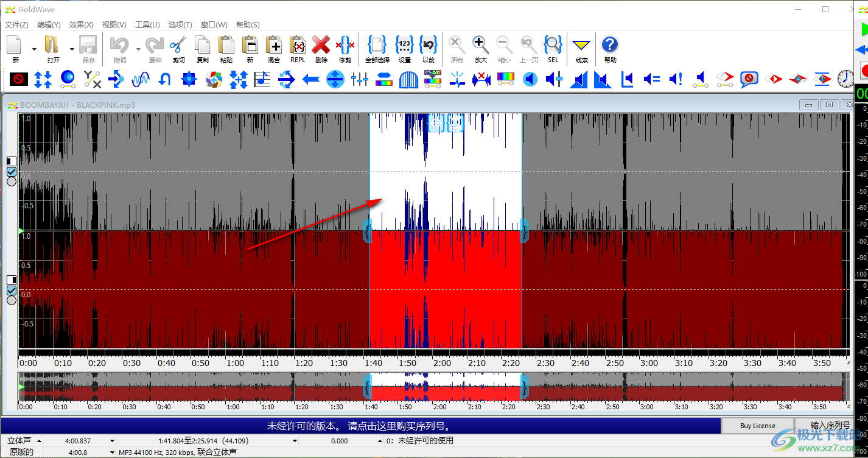The height and width of the screenshot is (458, 868).
Task: Open the 帮助(S) menu
Action: coord(247,25)
